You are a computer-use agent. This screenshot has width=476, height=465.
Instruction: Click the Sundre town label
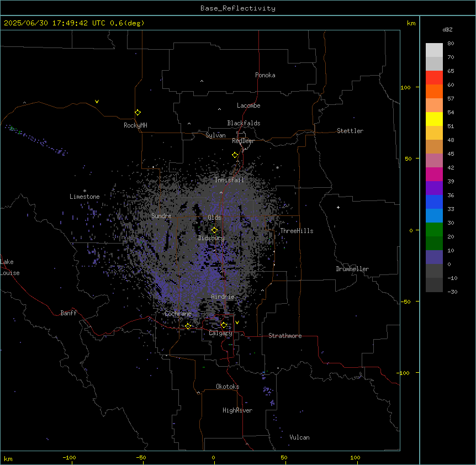click(161, 216)
